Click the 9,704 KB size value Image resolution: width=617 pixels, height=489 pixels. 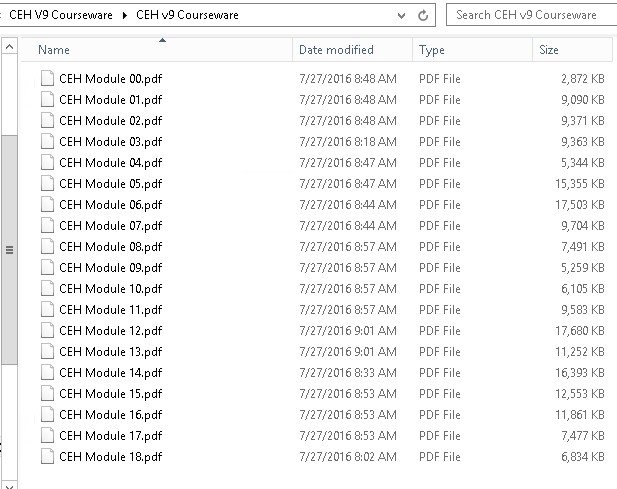[583, 226]
